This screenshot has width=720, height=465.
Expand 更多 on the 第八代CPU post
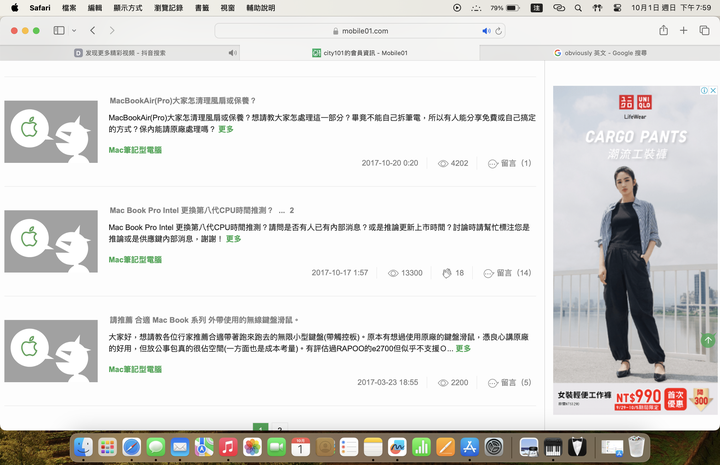coord(233,239)
